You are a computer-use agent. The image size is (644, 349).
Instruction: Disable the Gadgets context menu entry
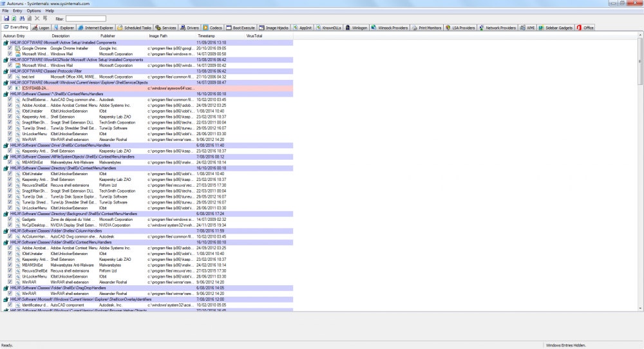pos(10,220)
